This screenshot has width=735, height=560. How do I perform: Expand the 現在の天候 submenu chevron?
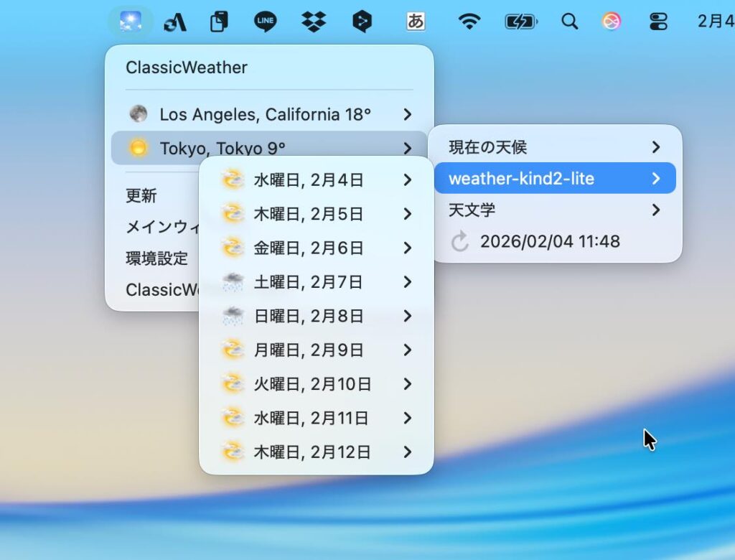pos(655,147)
